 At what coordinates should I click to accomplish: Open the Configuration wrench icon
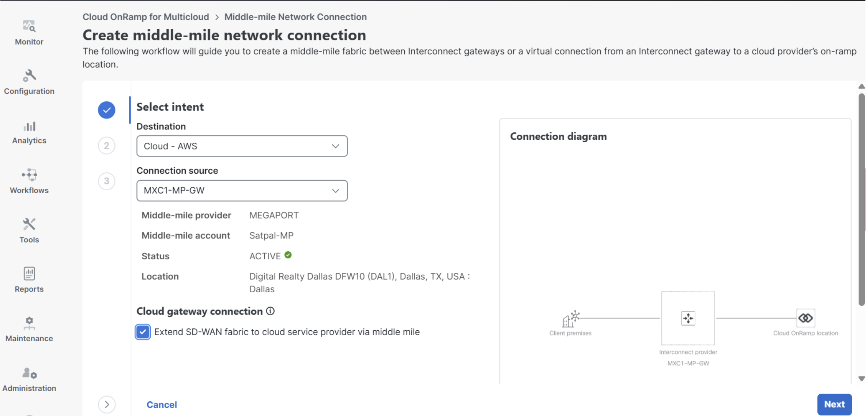29,76
